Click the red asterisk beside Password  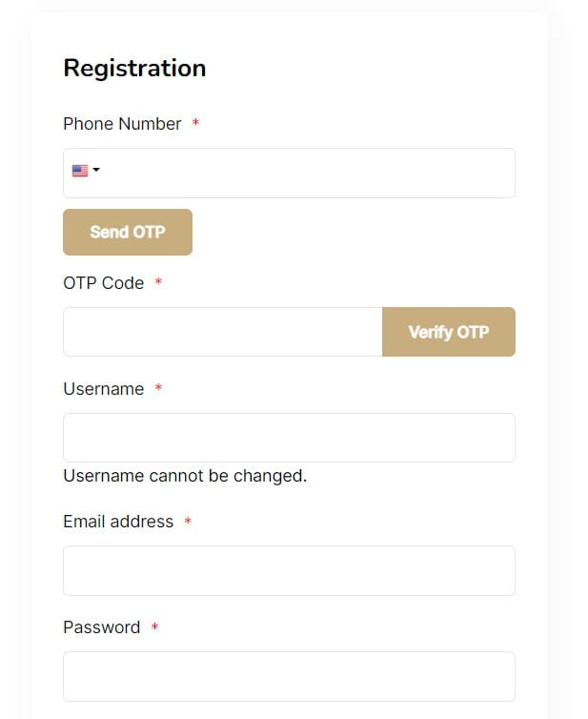pyautogui.click(x=155, y=627)
